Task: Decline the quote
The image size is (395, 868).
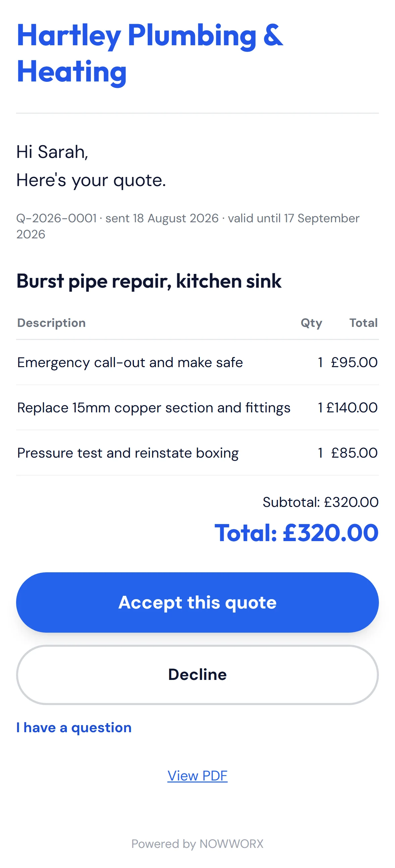Action: click(197, 675)
